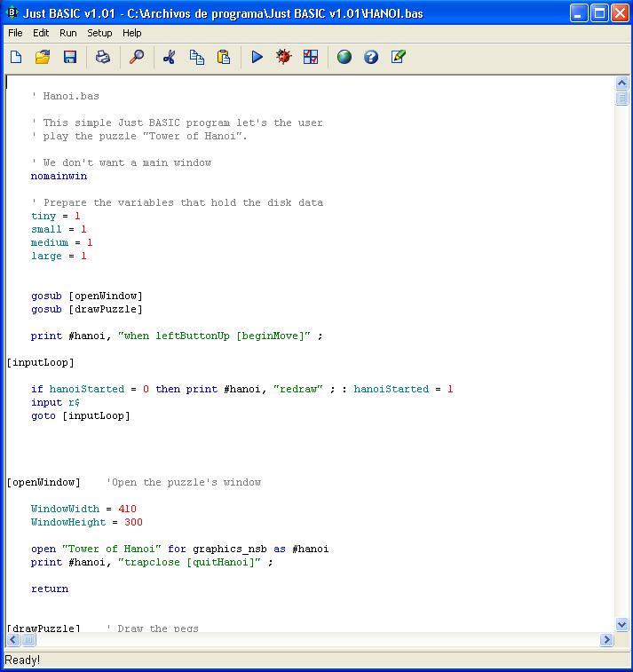Run the program with the blue play arrow
Image resolution: width=633 pixels, height=672 pixels.
pyautogui.click(x=257, y=57)
